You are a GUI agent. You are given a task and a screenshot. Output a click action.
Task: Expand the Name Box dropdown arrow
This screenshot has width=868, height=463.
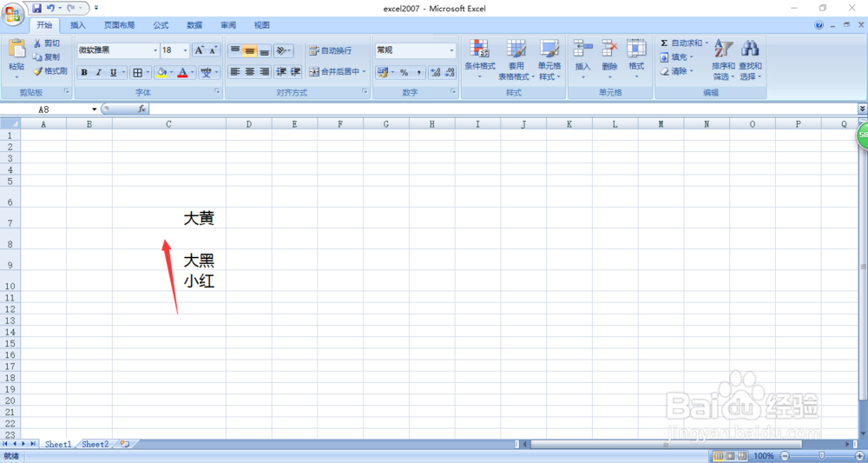click(x=94, y=109)
